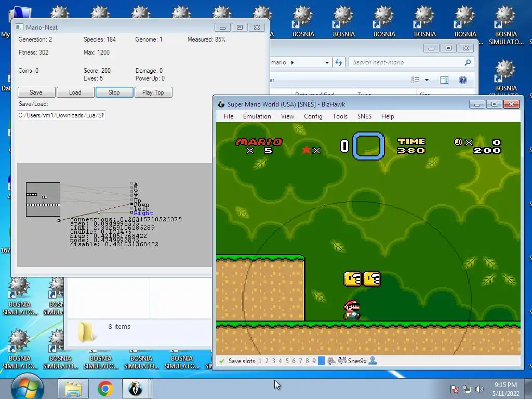Open the Explorer view options dropdown arrow
The image size is (532, 399).
pos(427,80)
